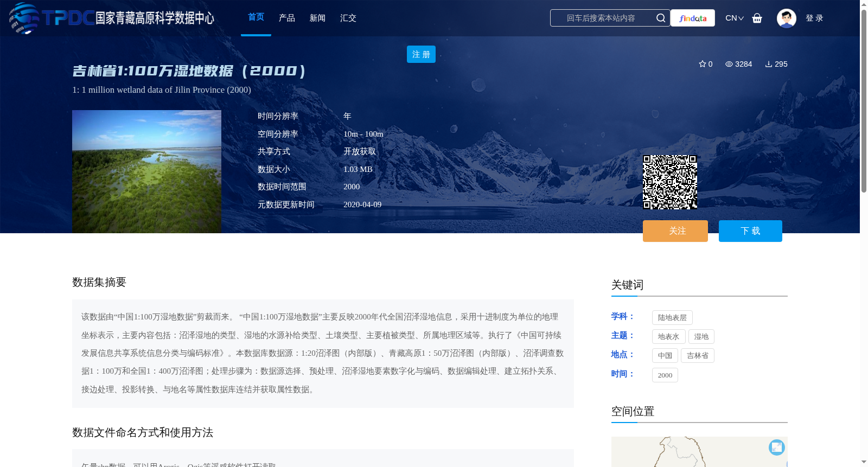Click the orange 关注 follow button
The image size is (868, 467).
(x=675, y=231)
